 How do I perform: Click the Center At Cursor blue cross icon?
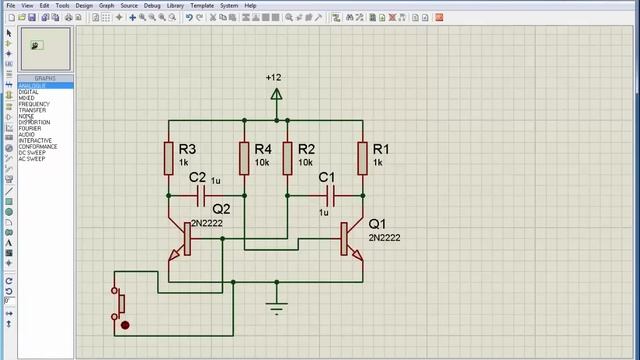point(132,18)
